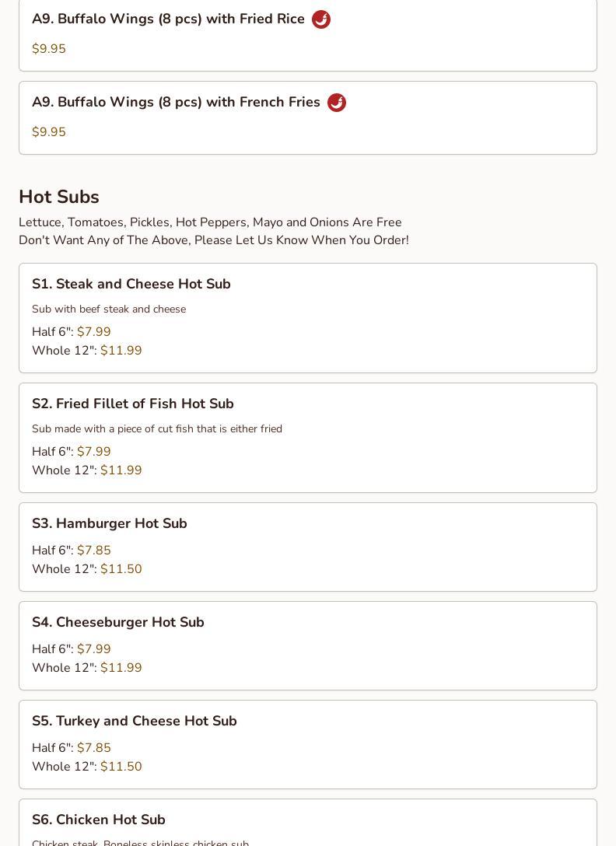Pick the S5 Turkey and Cheese Hot Sub

[135, 722]
